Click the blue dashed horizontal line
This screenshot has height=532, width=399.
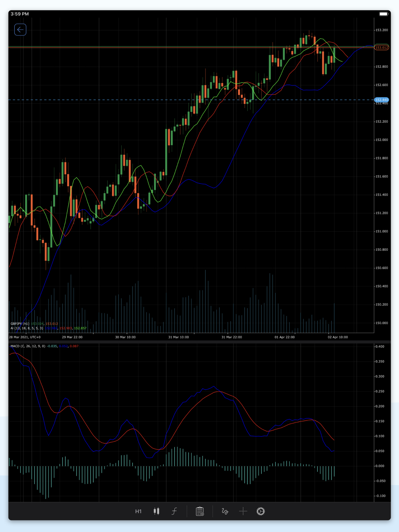click(120, 100)
